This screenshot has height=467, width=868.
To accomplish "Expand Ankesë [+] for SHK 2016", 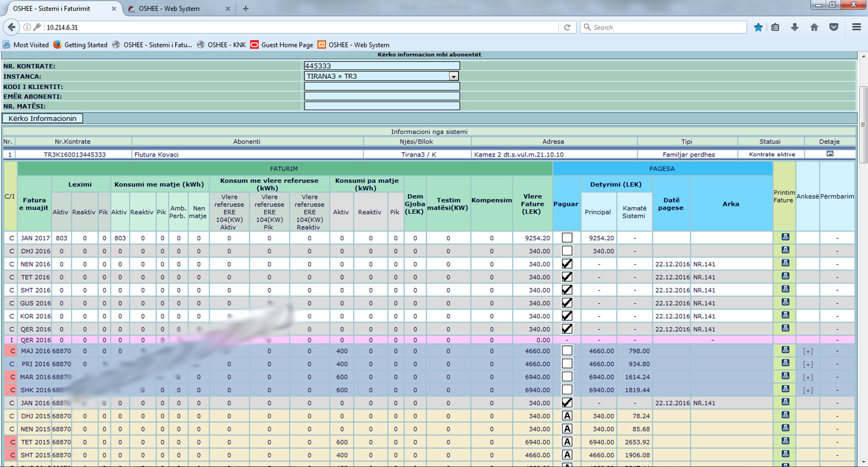I will tap(808, 390).
